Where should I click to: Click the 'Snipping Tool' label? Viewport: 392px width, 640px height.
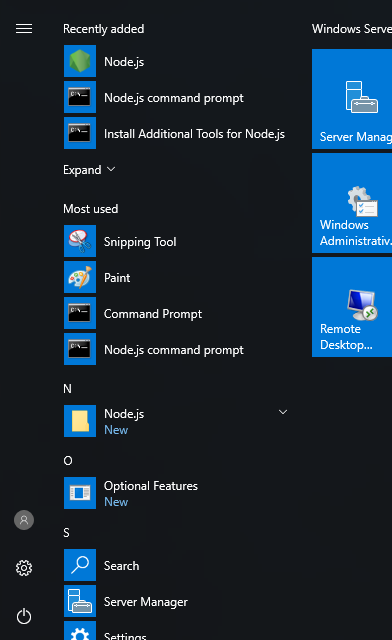140,242
